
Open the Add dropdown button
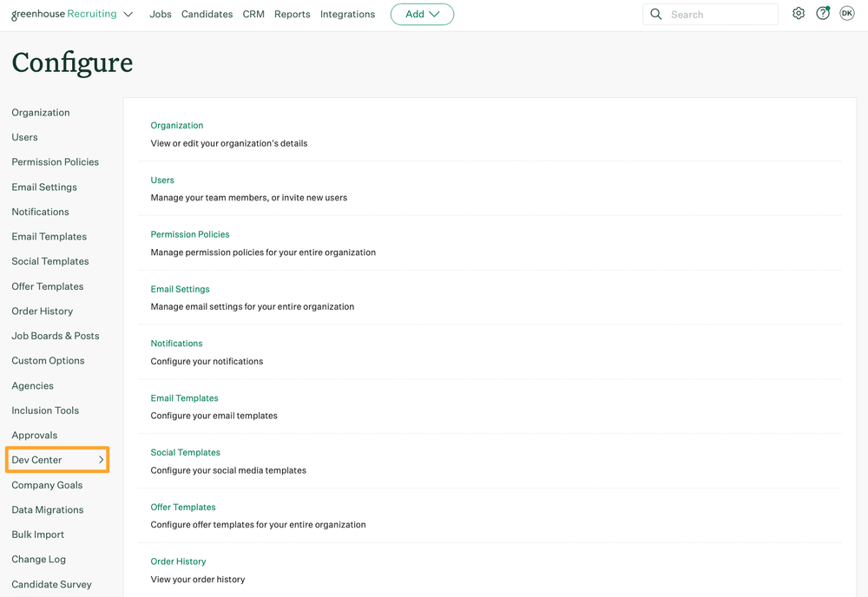pos(422,14)
